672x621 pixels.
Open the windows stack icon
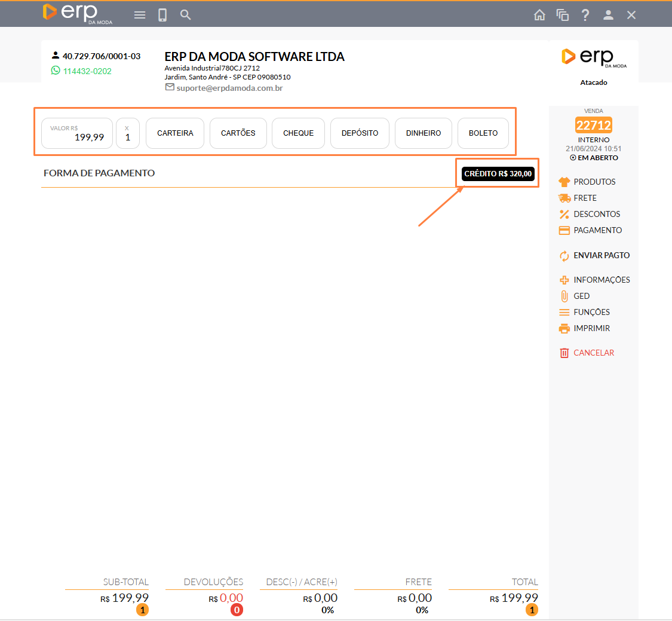(x=562, y=16)
